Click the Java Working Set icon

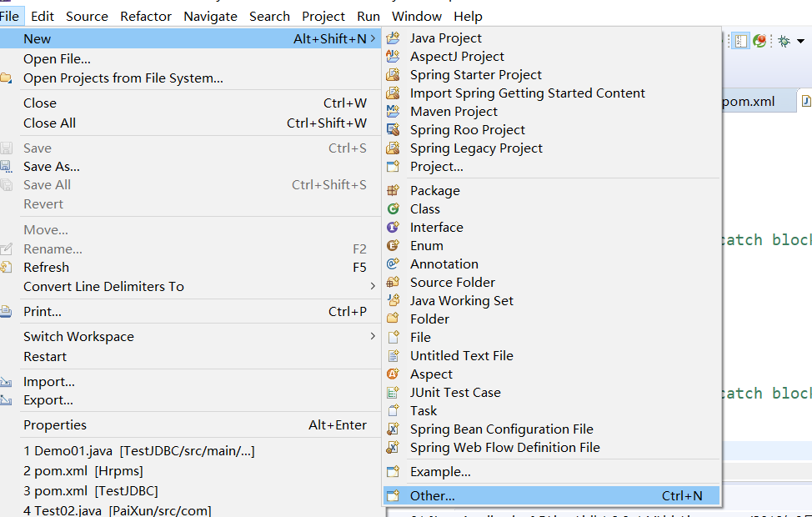(x=393, y=300)
